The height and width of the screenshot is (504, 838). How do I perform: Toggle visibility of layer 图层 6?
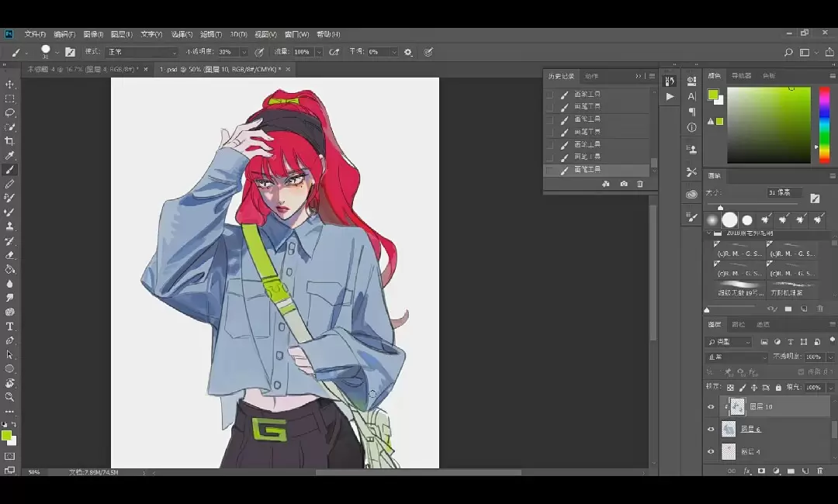point(711,429)
